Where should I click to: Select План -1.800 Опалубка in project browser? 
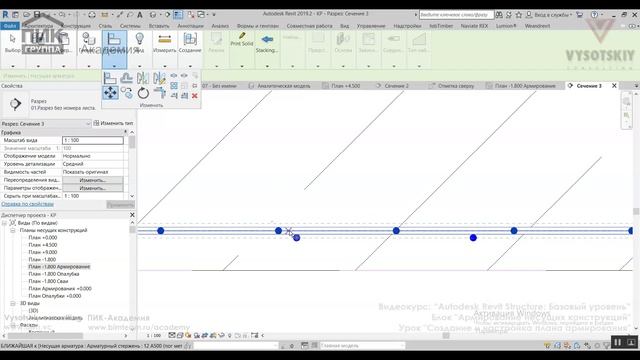[54, 274]
